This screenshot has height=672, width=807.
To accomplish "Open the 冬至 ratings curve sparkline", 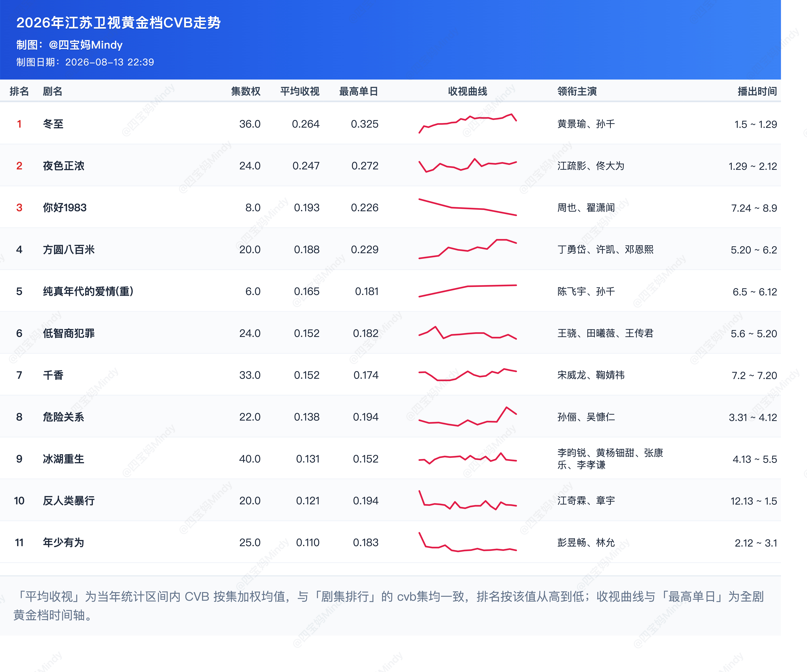I will click(x=468, y=123).
